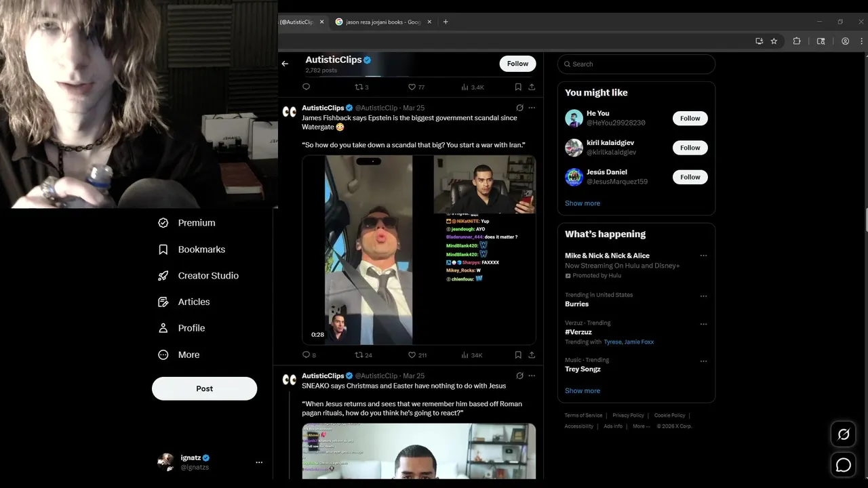The image size is (868, 488).
Task: Open options for the Trey Songz trend
Action: coord(703,361)
